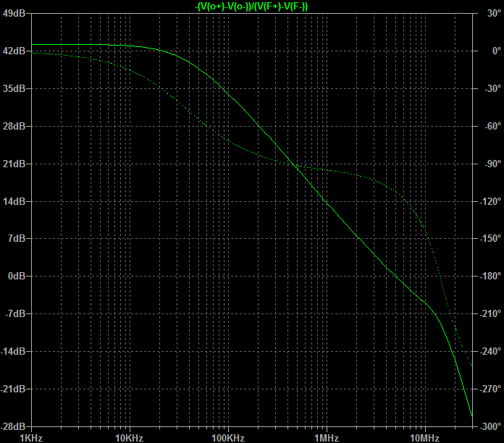Click the 100KHz frequency axis label
Viewport: 504px width, 443px height.
click(228, 438)
